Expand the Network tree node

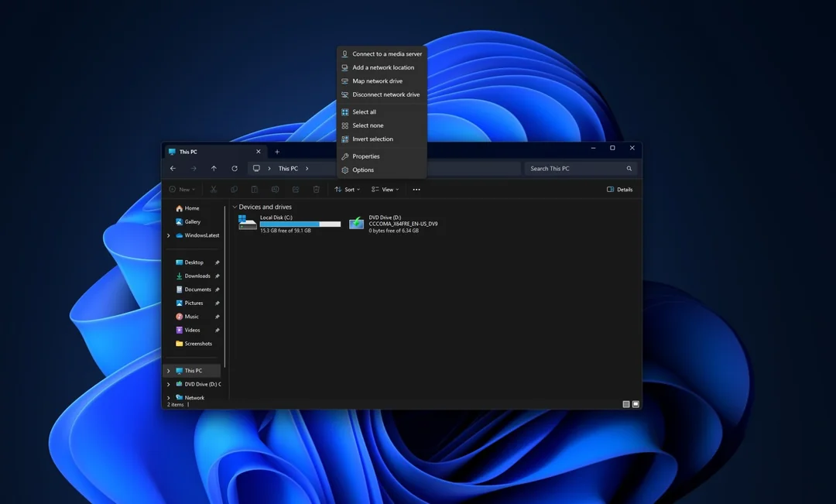pyautogui.click(x=169, y=398)
